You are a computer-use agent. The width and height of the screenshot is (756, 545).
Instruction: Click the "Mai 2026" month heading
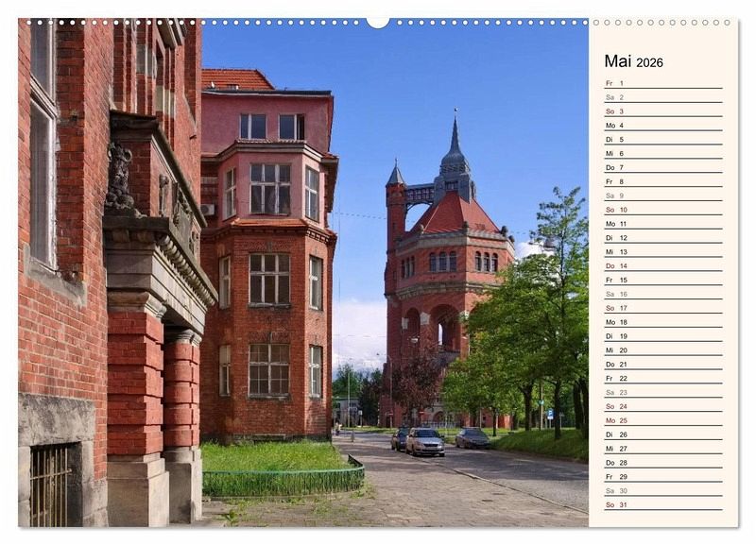[633, 61]
